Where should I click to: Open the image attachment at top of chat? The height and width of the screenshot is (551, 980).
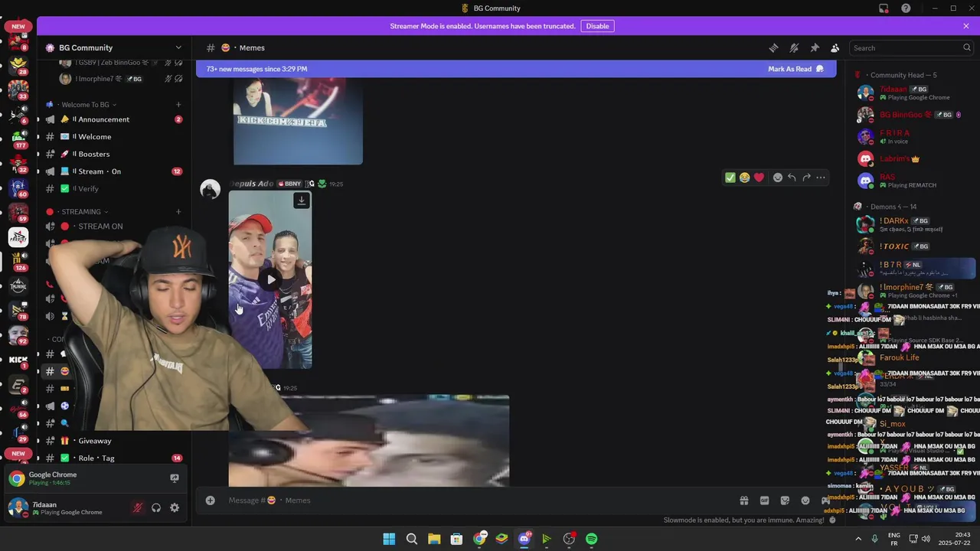coord(298,121)
